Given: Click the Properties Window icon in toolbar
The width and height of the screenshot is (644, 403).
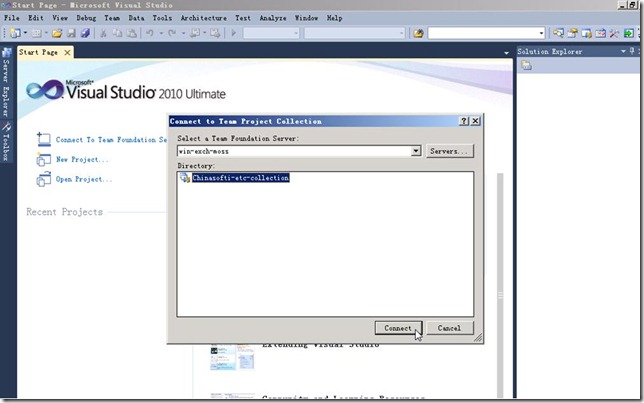Looking at the screenshot, I should click(x=573, y=33).
